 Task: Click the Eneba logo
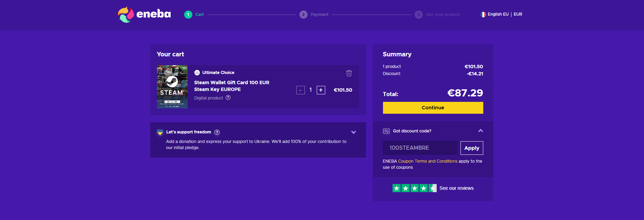(x=144, y=14)
